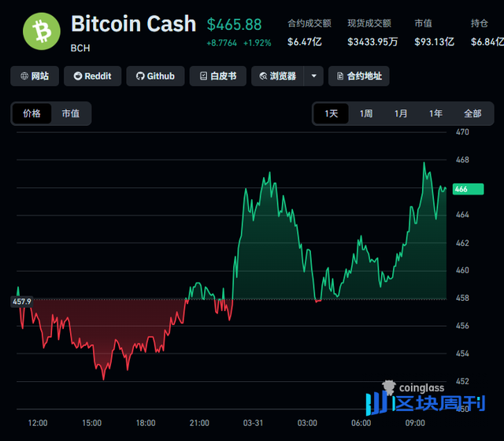Screen dimensions: 504x441
Task: Select the 1年 time range
Action: 435,113
